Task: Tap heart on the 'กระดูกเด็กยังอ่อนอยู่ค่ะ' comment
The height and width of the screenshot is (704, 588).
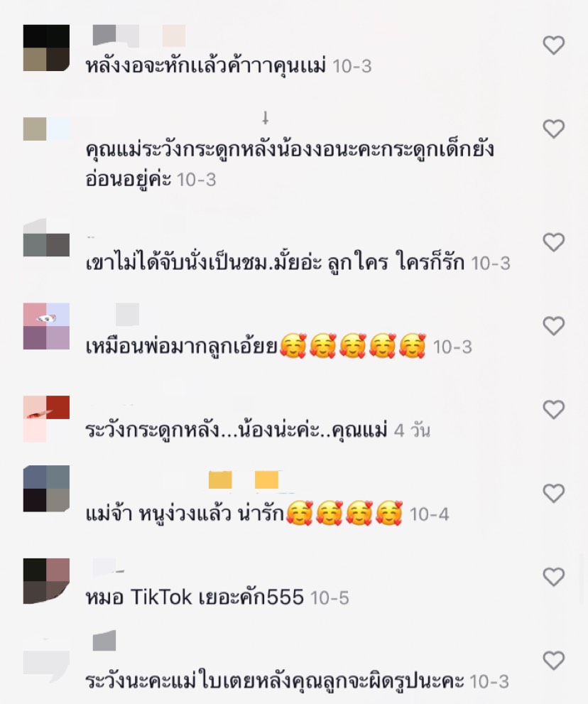Action: (553, 129)
